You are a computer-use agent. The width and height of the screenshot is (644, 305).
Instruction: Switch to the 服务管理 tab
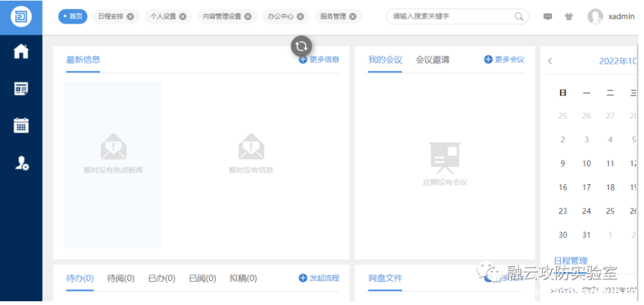click(x=333, y=17)
